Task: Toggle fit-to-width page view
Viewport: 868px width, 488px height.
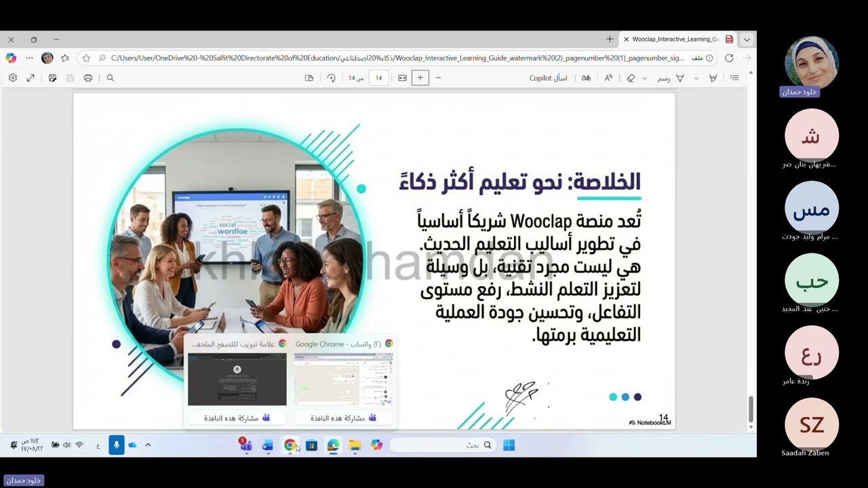Action: 402,78
